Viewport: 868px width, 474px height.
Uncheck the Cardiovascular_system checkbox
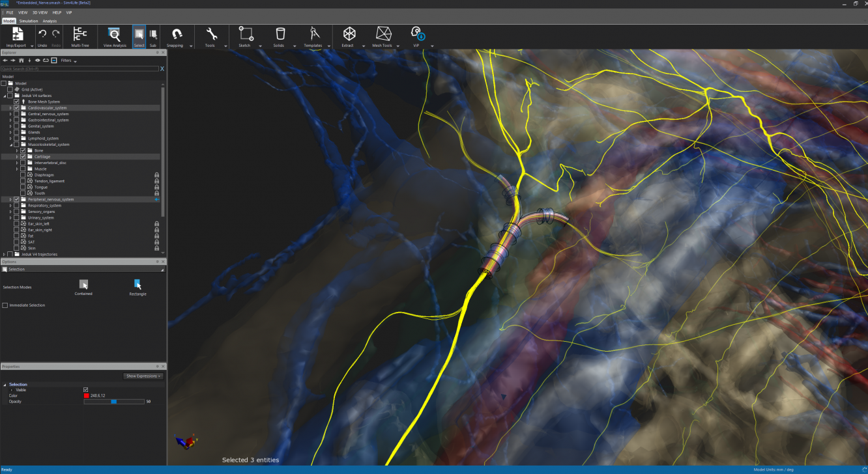[16, 108]
